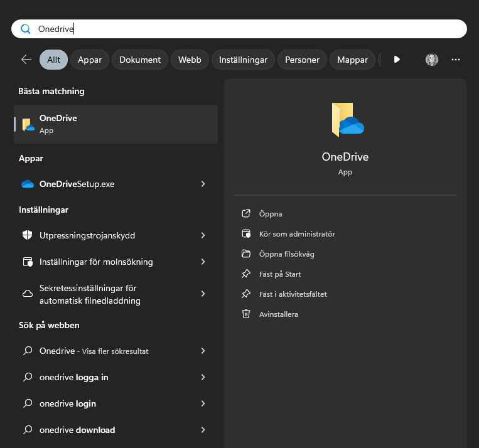Open the onedrive download web suggestion
The height and width of the screenshot is (448, 479).
(77, 430)
